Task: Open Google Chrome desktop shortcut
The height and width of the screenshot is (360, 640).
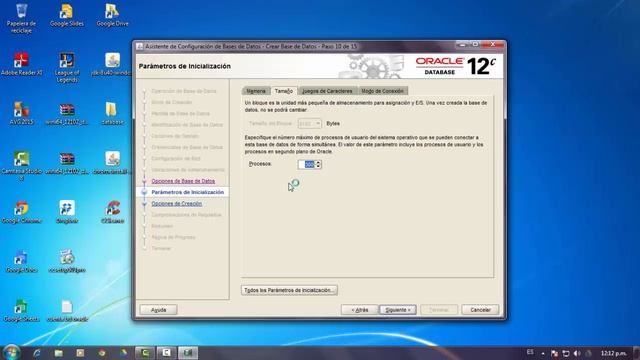Action: (21, 212)
